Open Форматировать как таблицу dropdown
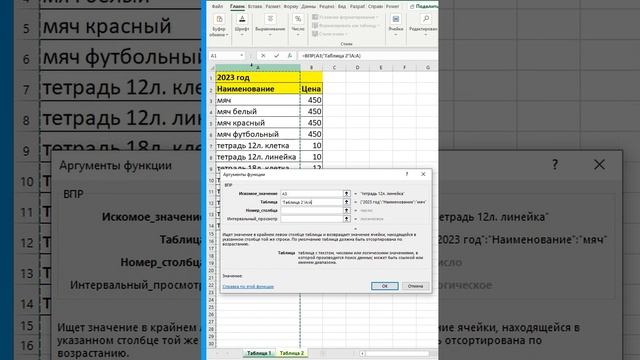 click(345, 25)
